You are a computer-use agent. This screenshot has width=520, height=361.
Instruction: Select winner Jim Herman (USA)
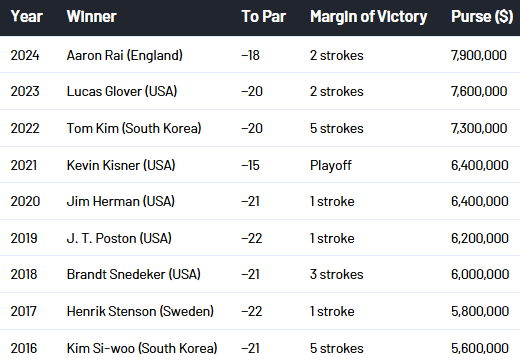tap(121, 201)
